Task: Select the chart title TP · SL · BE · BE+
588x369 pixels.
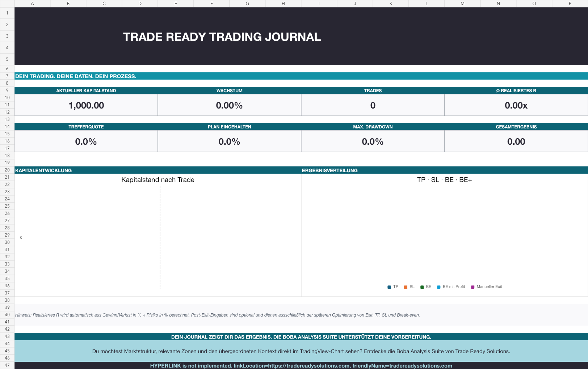Action: pos(444,180)
